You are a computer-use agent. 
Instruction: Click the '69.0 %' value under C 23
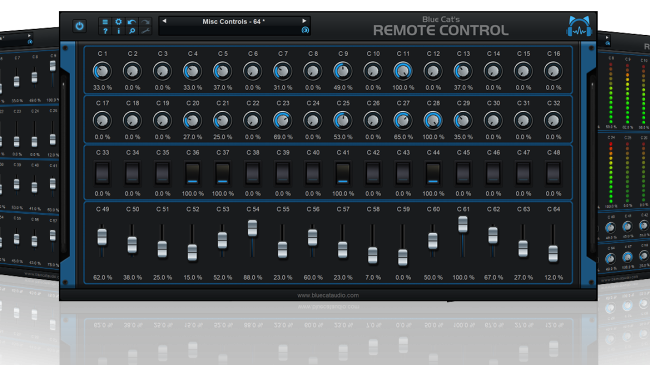(282, 137)
